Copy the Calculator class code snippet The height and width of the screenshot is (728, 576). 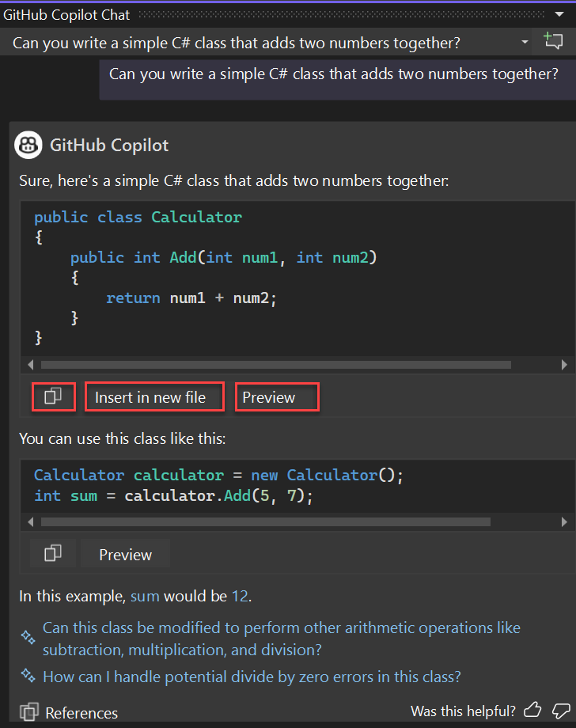click(53, 397)
